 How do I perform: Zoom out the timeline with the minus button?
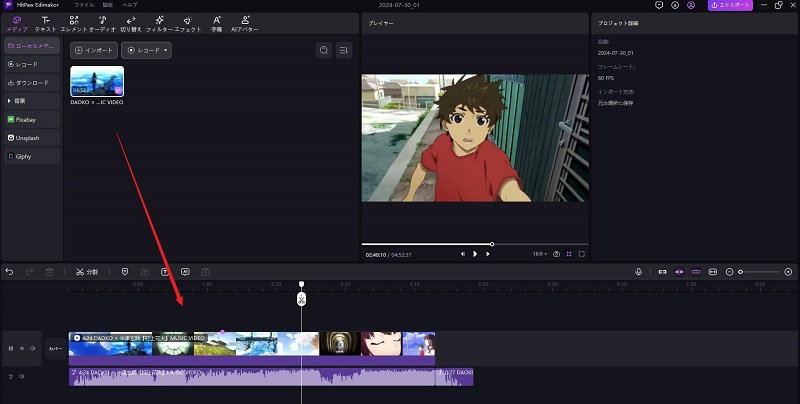pos(730,272)
